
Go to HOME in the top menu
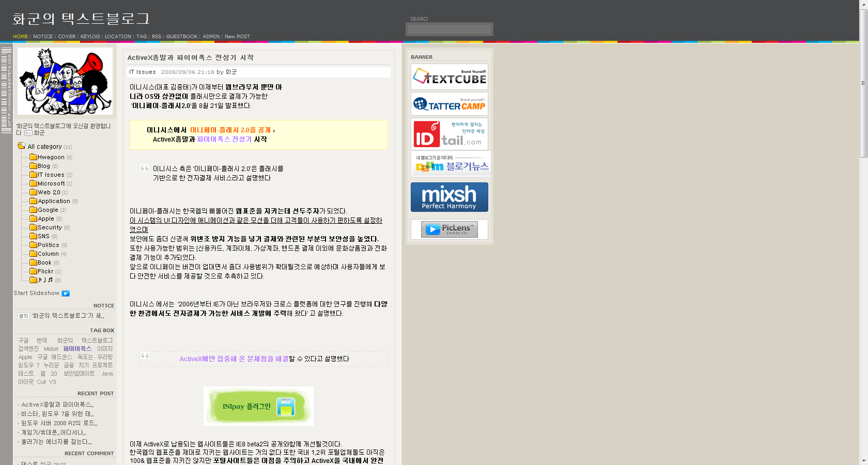tap(21, 37)
